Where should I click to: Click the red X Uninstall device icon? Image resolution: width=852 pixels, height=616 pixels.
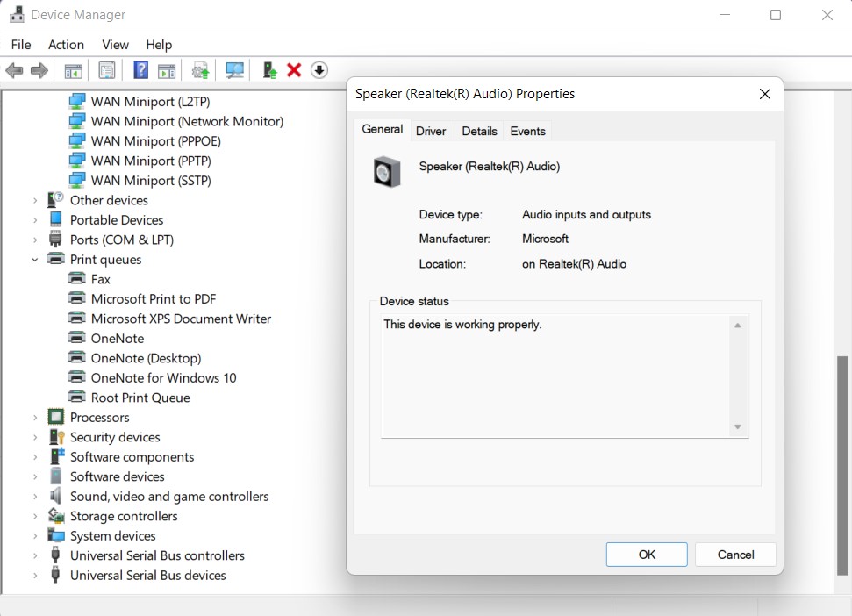point(293,69)
